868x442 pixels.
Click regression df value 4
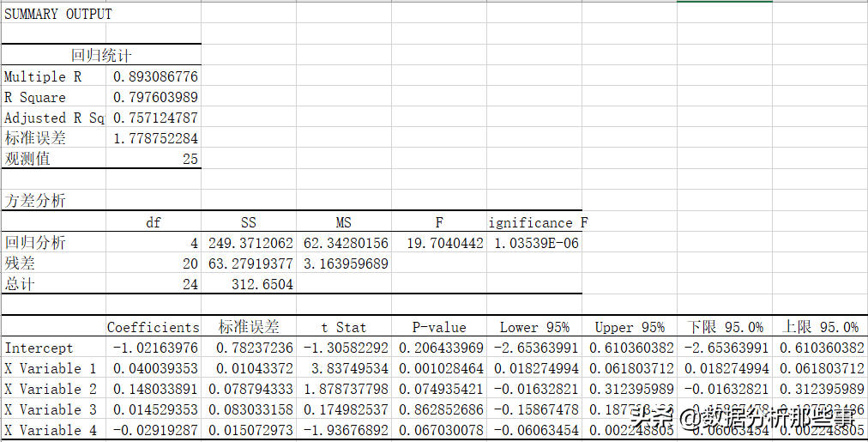pos(194,243)
